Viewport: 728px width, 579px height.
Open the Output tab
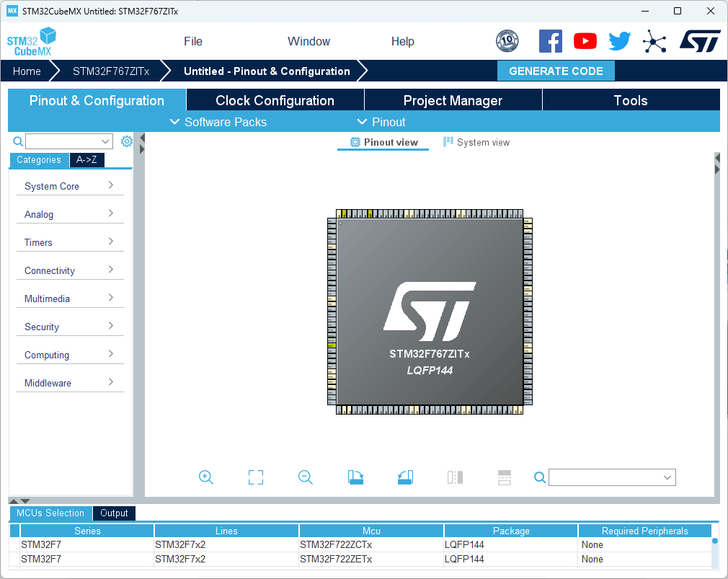click(x=114, y=513)
